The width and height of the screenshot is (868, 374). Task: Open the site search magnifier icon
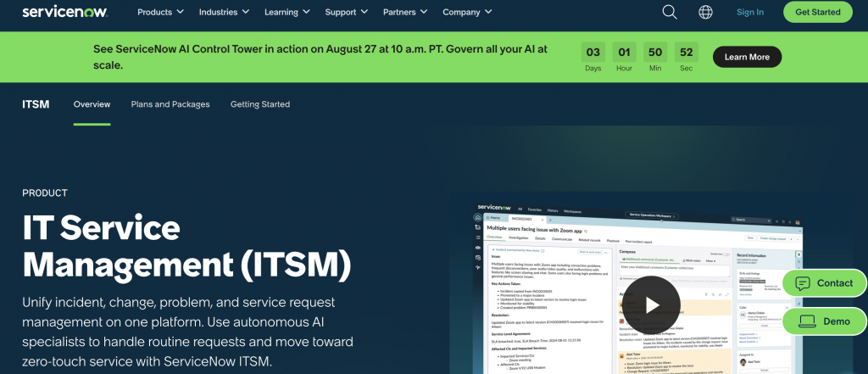pos(670,12)
